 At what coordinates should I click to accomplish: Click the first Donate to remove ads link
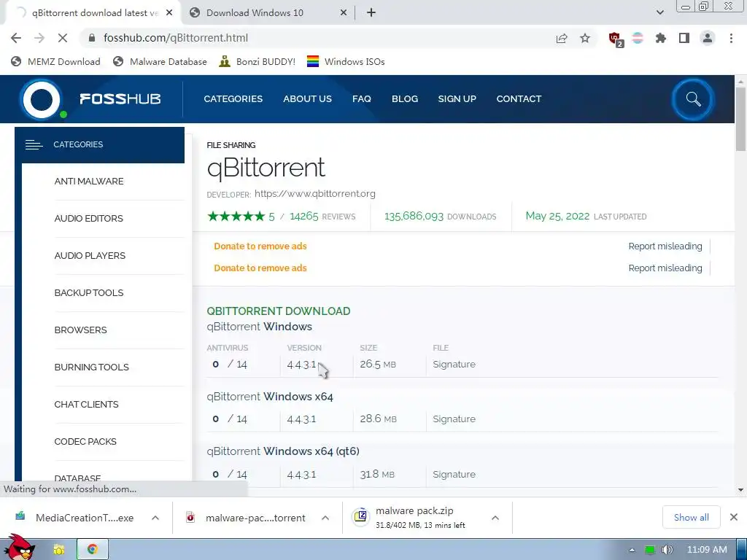[260, 246]
